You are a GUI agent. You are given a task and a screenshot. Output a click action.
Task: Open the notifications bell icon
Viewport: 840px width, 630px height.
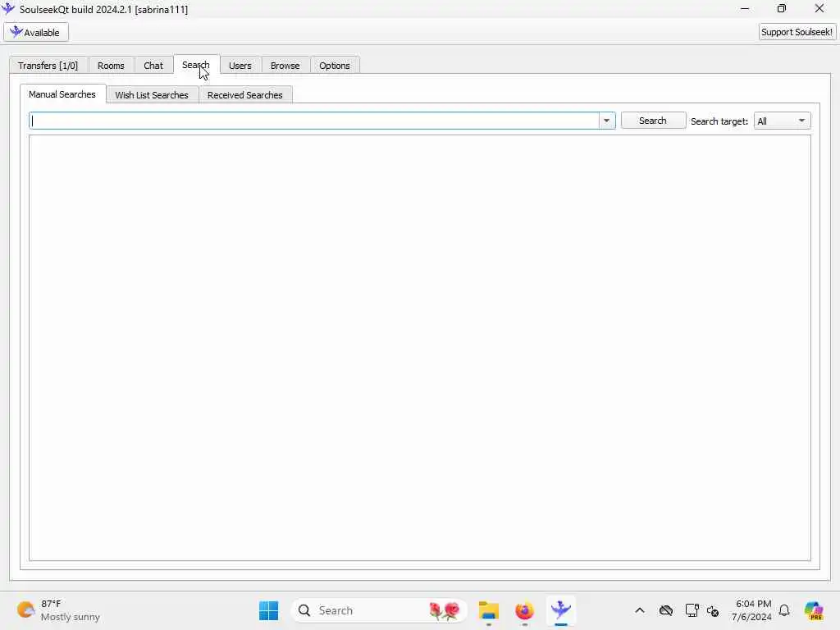pyautogui.click(x=784, y=610)
